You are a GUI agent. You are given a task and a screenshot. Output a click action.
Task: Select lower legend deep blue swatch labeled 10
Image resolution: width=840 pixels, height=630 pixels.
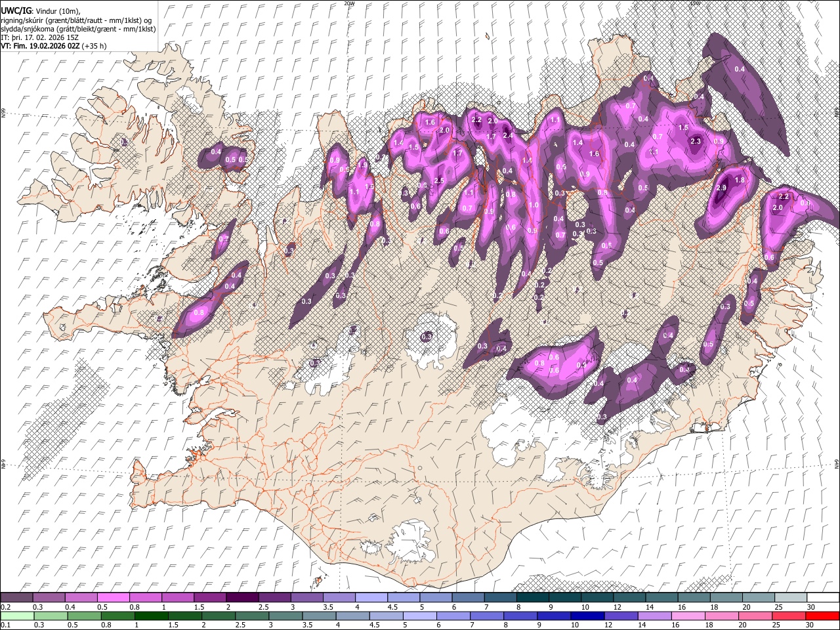pos(587,616)
